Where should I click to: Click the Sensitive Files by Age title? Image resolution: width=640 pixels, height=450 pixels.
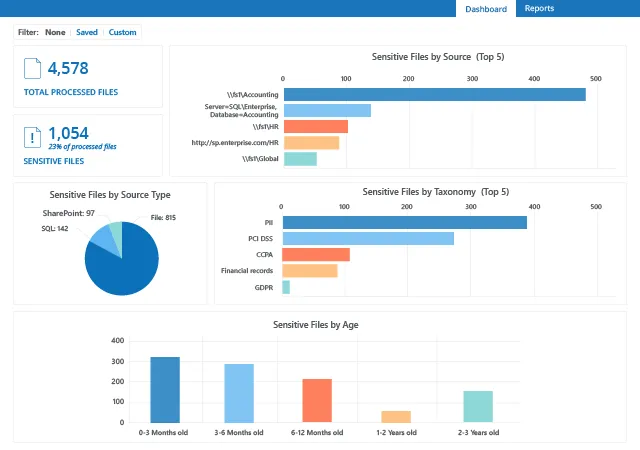tap(316, 325)
